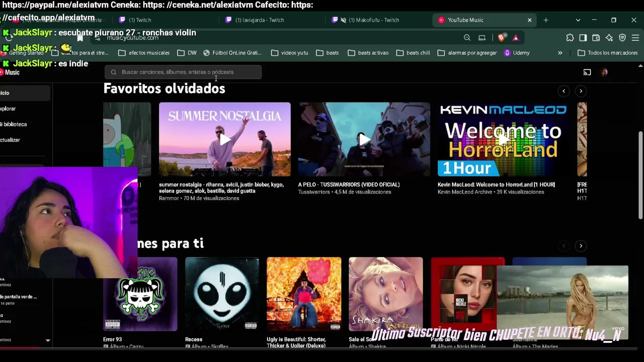
Task: Open the Tussiwarriors artist link
Action: [x=314, y=192]
